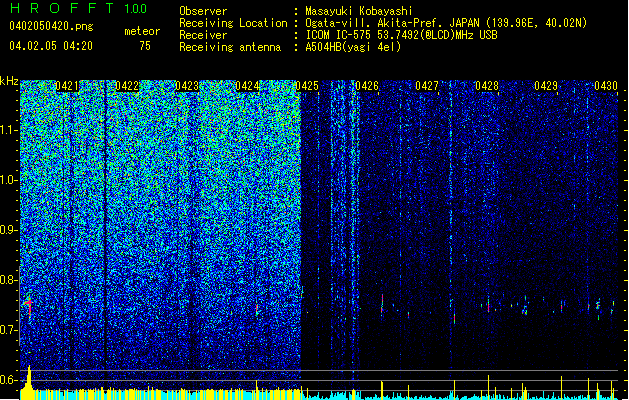Image resolution: width=629 pixels, height=400 pixels.
Task: Click the 0421 time marker
Action: coord(67,86)
